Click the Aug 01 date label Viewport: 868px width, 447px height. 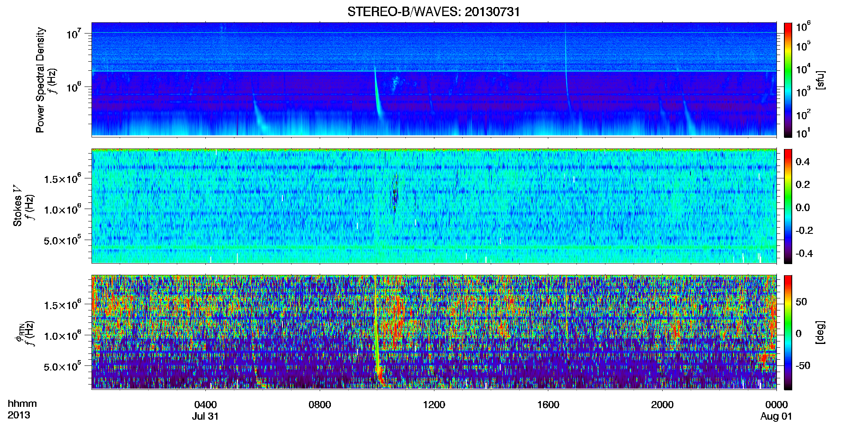point(776,416)
